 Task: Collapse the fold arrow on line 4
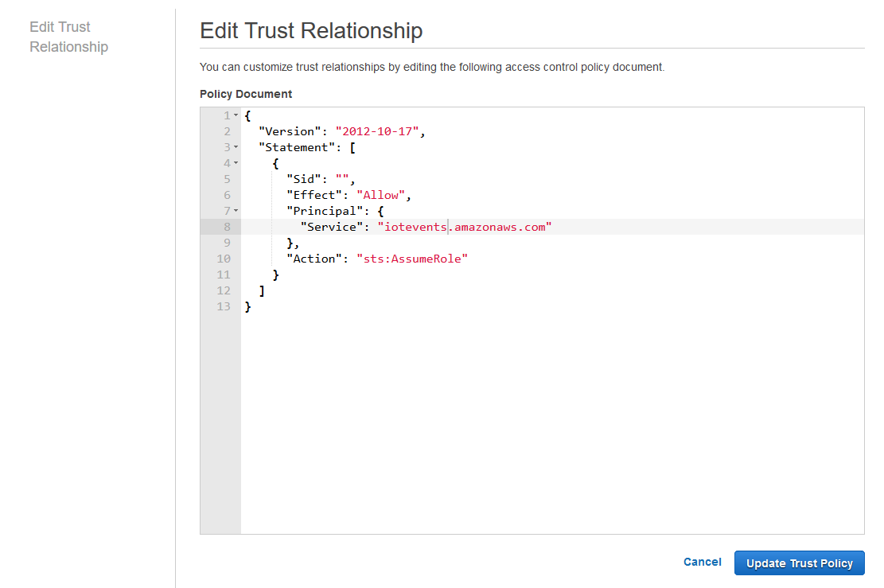(x=236, y=164)
